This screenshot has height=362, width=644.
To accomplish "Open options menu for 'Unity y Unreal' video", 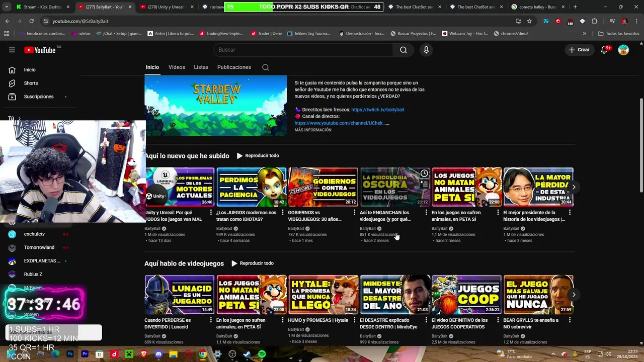I will pyautogui.click(x=211, y=213).
